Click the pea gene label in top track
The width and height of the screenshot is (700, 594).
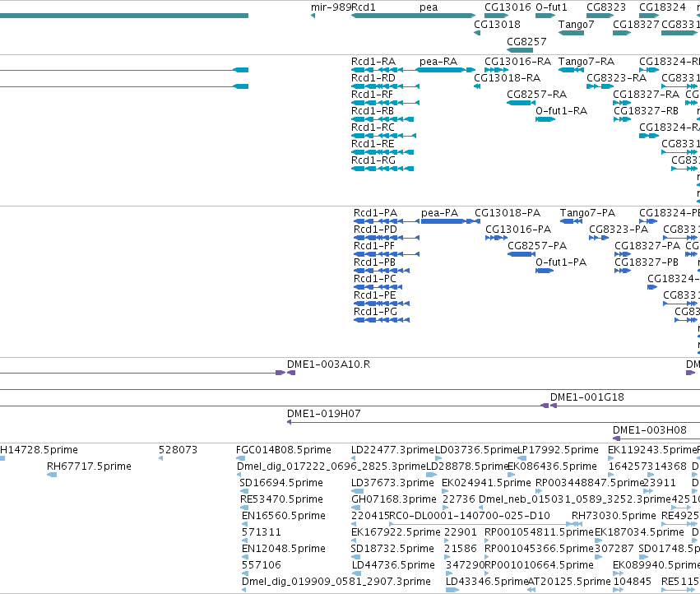429,7
